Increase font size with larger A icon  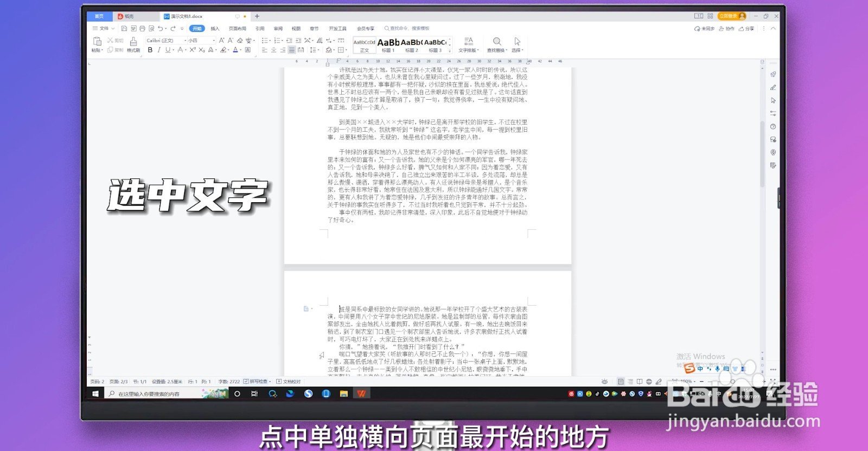[221, 40]
